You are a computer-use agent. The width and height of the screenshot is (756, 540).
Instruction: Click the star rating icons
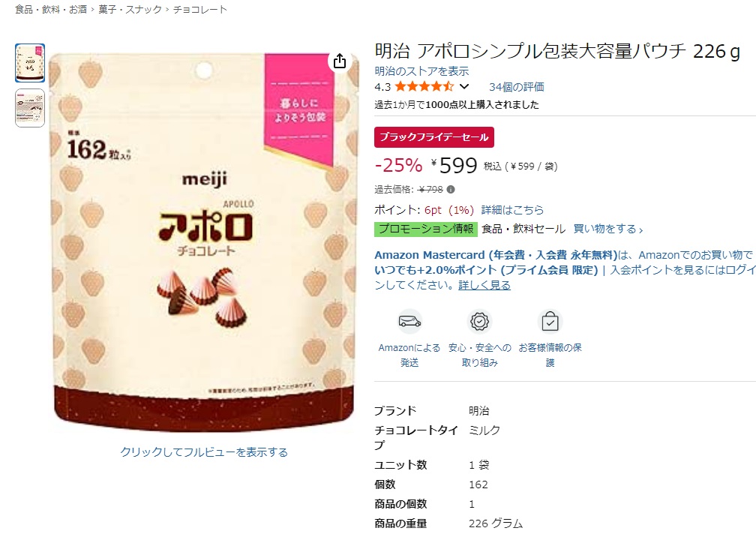tap(424, 87)
